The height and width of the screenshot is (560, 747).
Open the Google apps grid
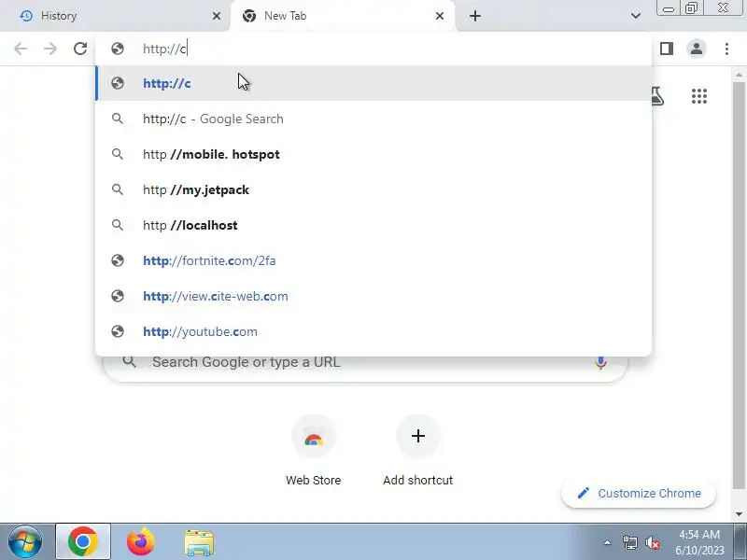click(698, 96)
